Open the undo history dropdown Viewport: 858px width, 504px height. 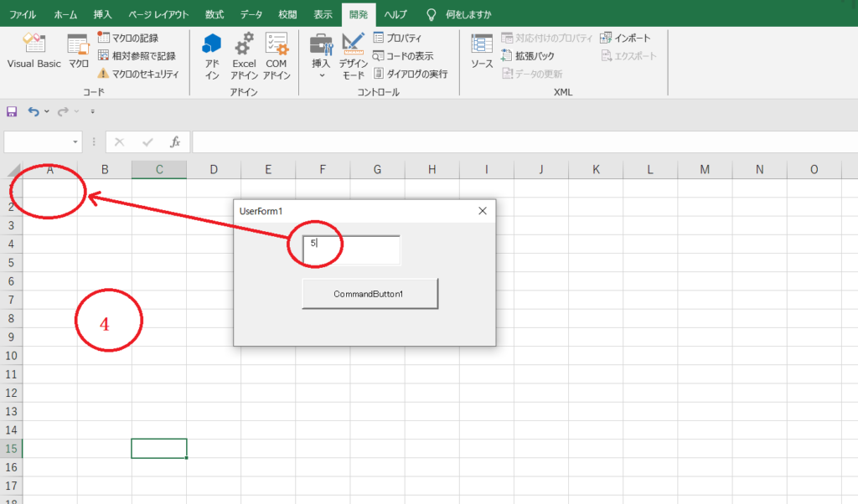47,111
